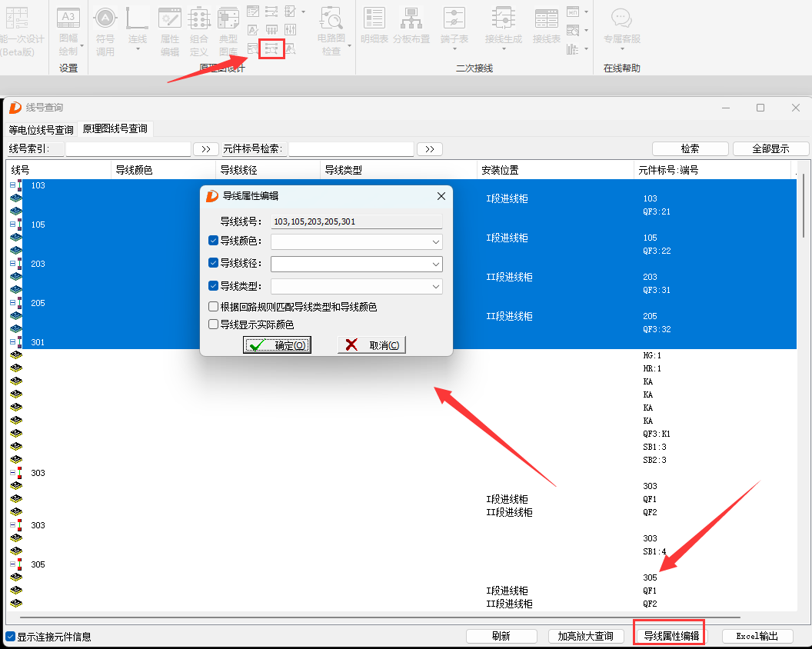Click the 元件标号检索 input field
Screen dimensions: 812x649
pyautogui.click(x=351, y=149)
